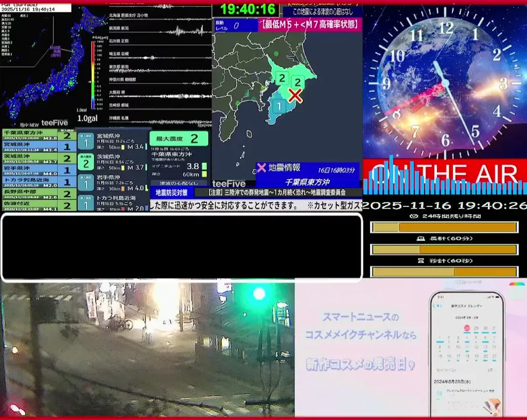The image size is (527, 420).
Task: Click the 1.0gal reading text
Action: pos(87,118)
